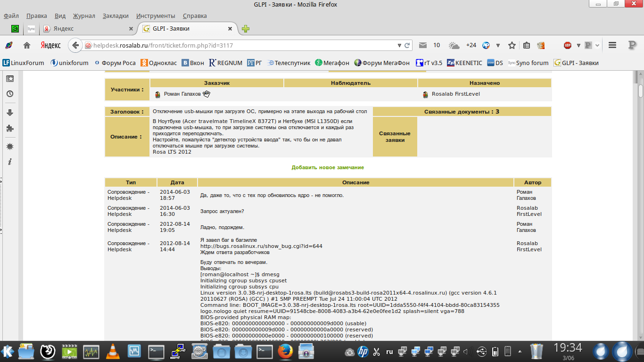Click the Rosalab FirstLevel assignee name
This screenshot has width=644, height=362.
[x=456, y=94]
